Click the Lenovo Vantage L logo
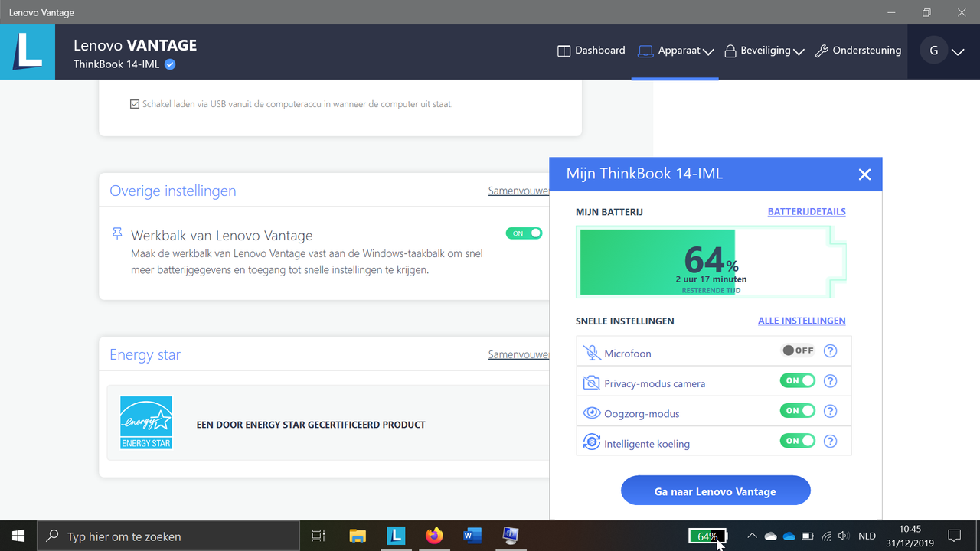 (28, 52)
